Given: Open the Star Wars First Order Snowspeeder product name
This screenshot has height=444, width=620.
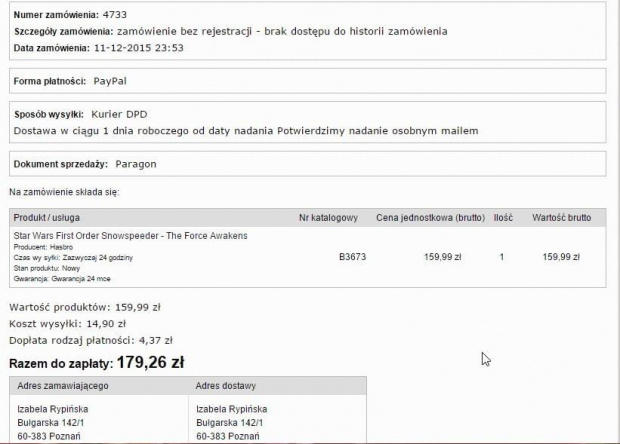Looking at the screenshot, I should click(130, 236).
